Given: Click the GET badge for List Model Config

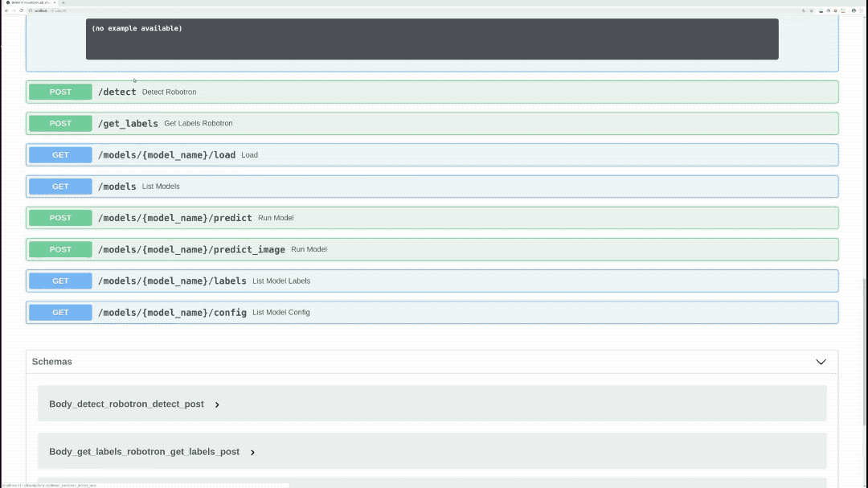Looking at the screenshot, I should click(x=60, y=313).
